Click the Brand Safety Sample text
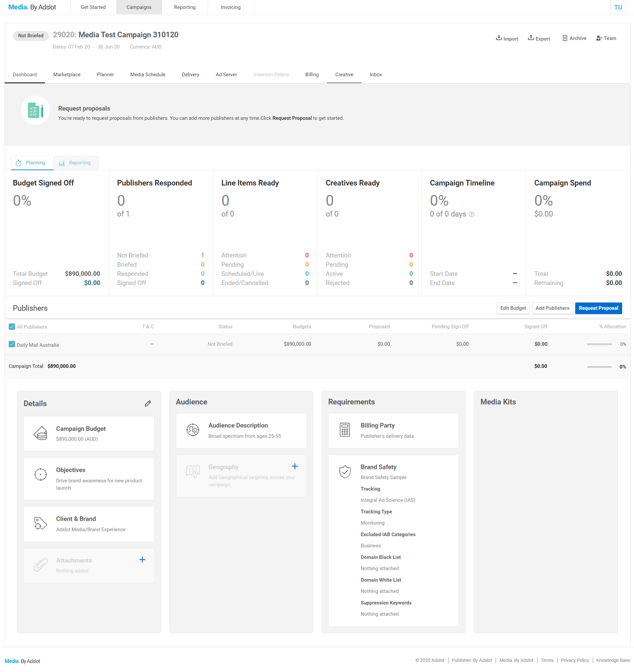 pos(383,478)
